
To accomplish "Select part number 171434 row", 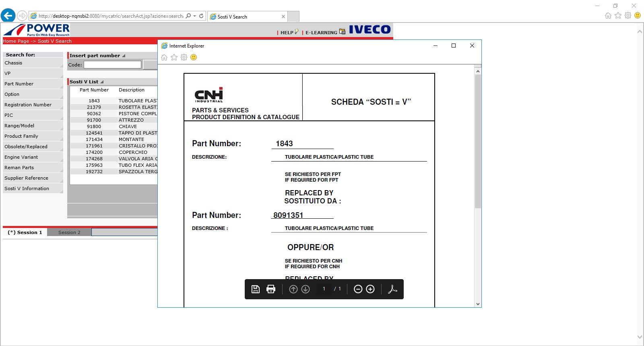I will click(x=114, y=139).
